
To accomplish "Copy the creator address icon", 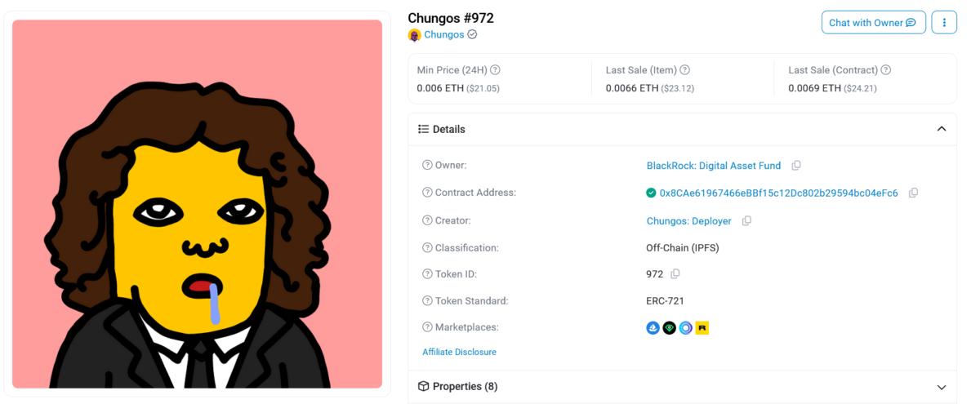I will pos(746,221).
